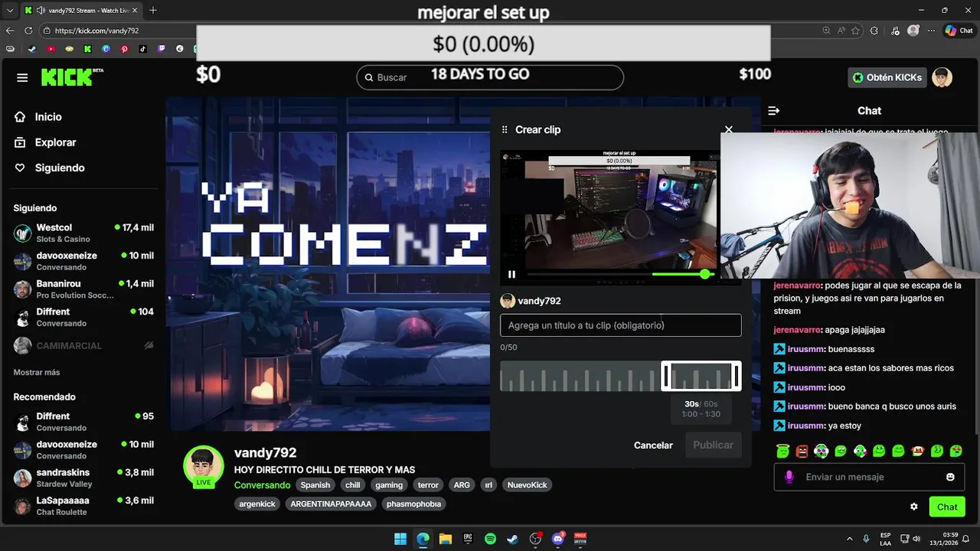
Task: Select the terror tag
Action: (428, 485)
